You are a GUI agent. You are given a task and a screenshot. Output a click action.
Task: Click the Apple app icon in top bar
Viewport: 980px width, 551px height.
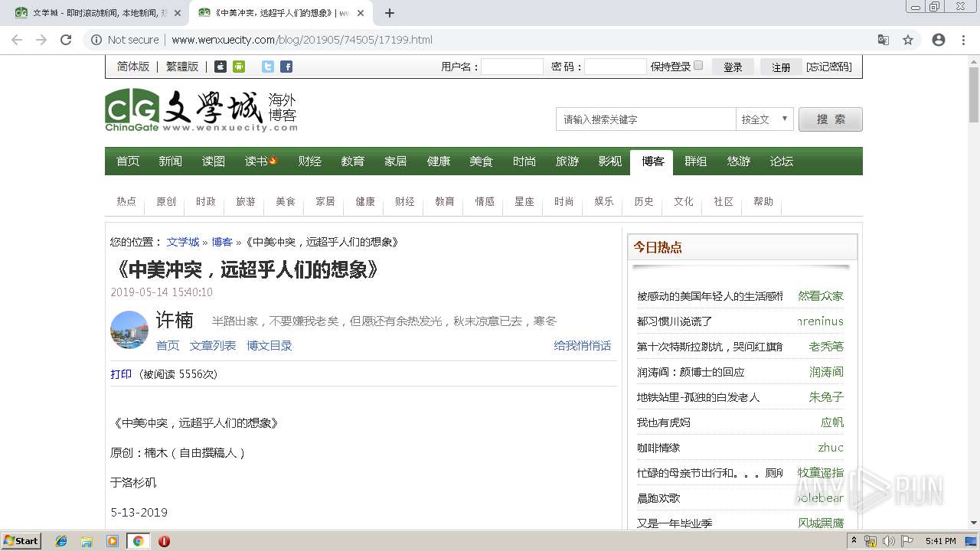[x=220, y=67]
